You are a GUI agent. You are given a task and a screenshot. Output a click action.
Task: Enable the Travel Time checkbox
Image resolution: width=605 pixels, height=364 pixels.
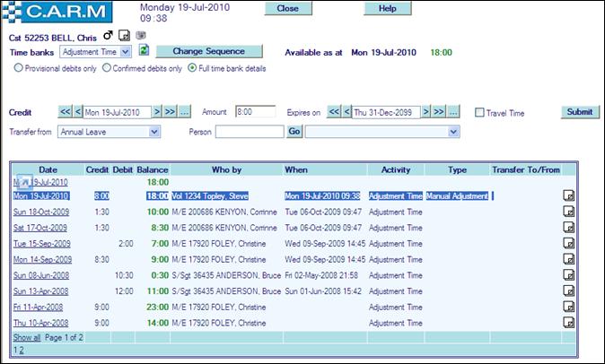(x=479, y=113)
